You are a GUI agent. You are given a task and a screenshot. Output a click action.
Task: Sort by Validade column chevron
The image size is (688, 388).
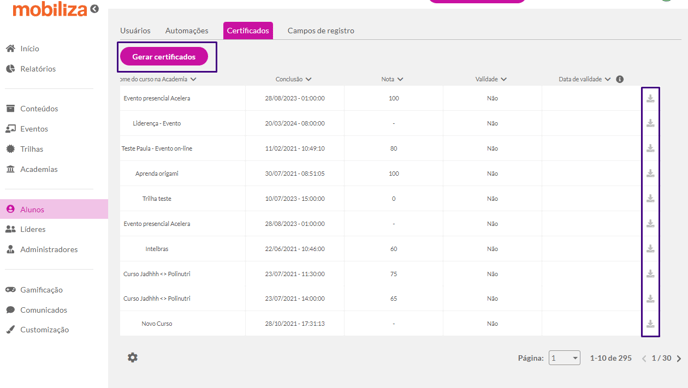click(x=504, y=79)
